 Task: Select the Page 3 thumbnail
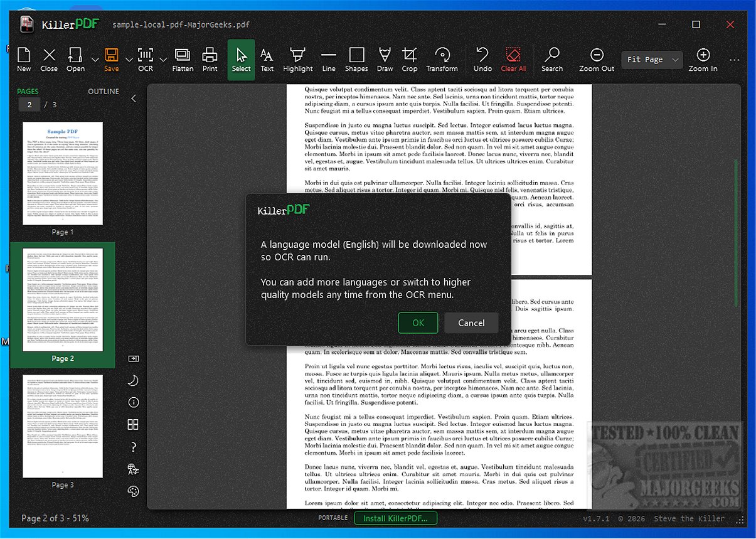coord(63,427)
